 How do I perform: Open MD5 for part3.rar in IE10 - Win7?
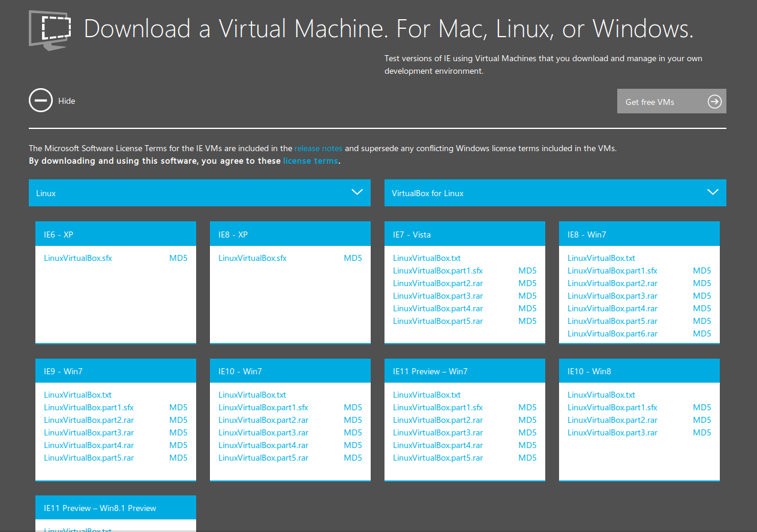coord(353,432)
